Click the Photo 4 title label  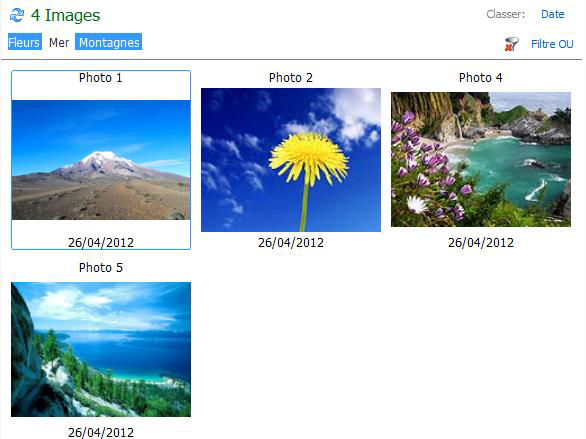coord(481,78)
